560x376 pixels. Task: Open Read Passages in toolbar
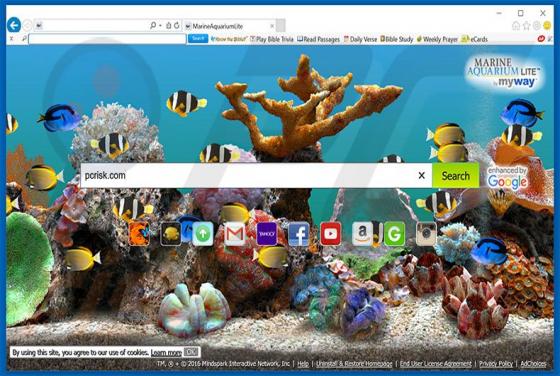[318, 39]
